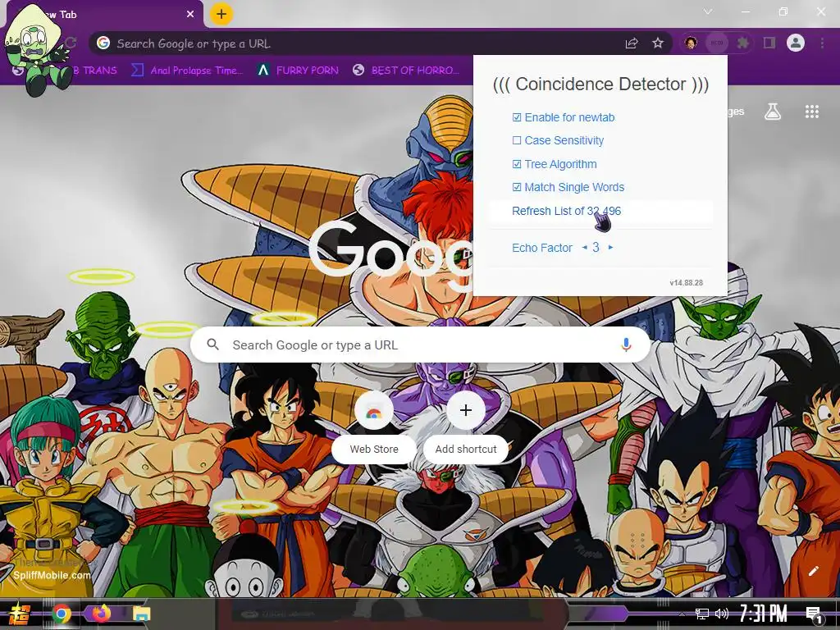The image size is (840, 630).
Task: Click Add shortcut button
Action: tap(466, 426)
